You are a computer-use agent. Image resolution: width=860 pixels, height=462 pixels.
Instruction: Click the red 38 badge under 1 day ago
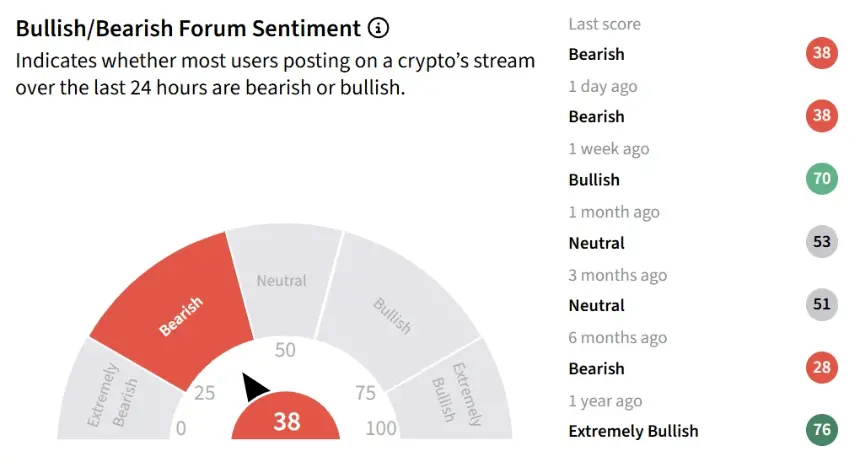[822, 115]
